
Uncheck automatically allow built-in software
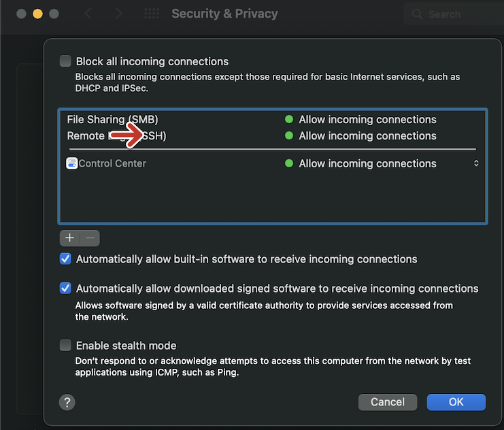[65, 259]
